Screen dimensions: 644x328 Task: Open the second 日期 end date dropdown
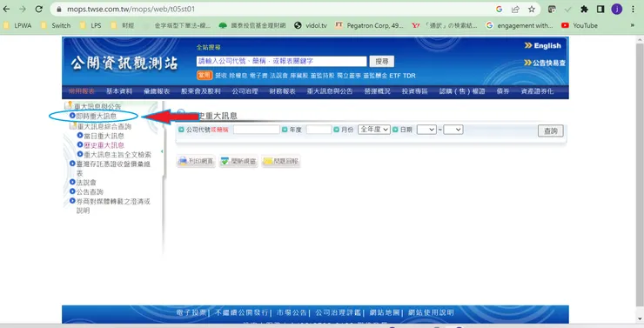coord(453,130)
